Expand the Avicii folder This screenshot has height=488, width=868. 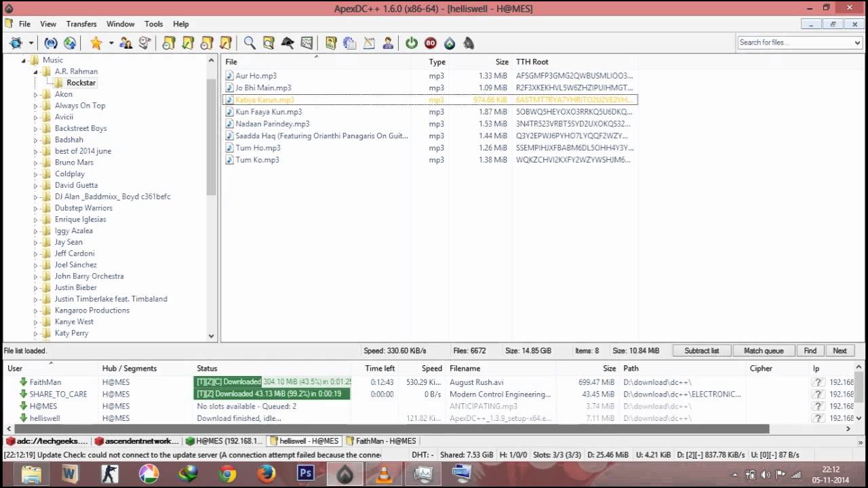[36, 117]
